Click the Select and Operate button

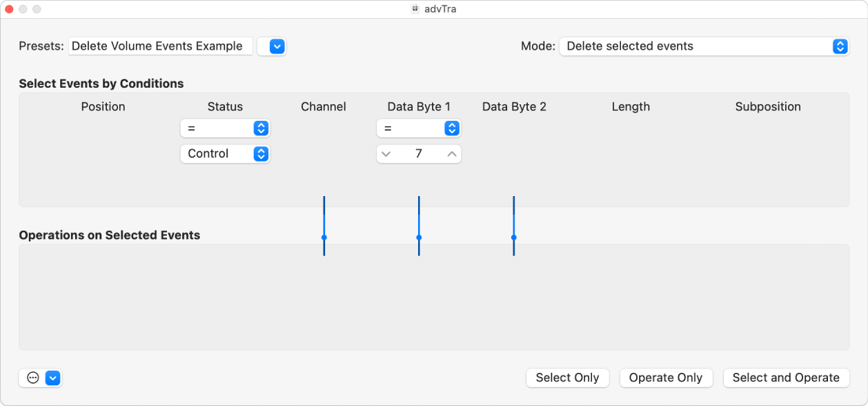coord(786,378)
